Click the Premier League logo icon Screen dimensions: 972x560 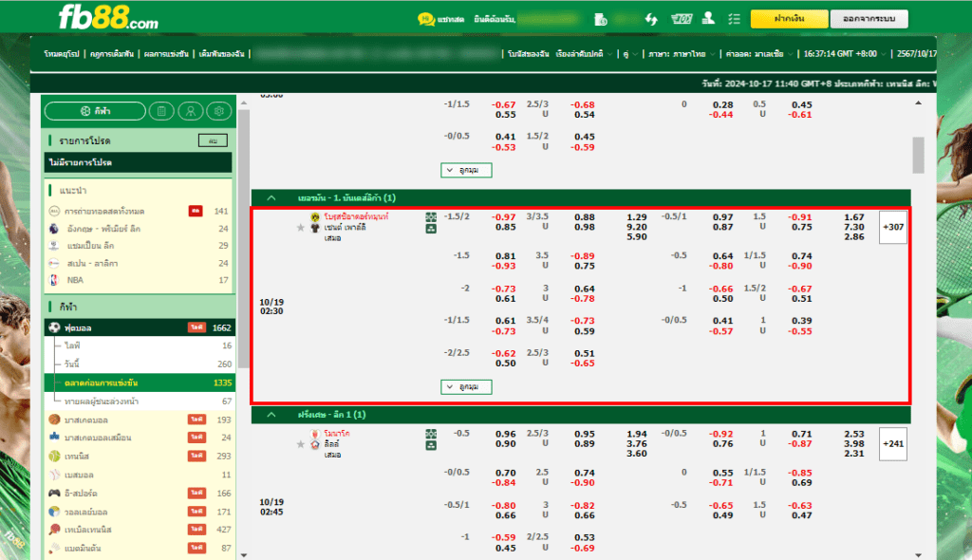(54, 228)
